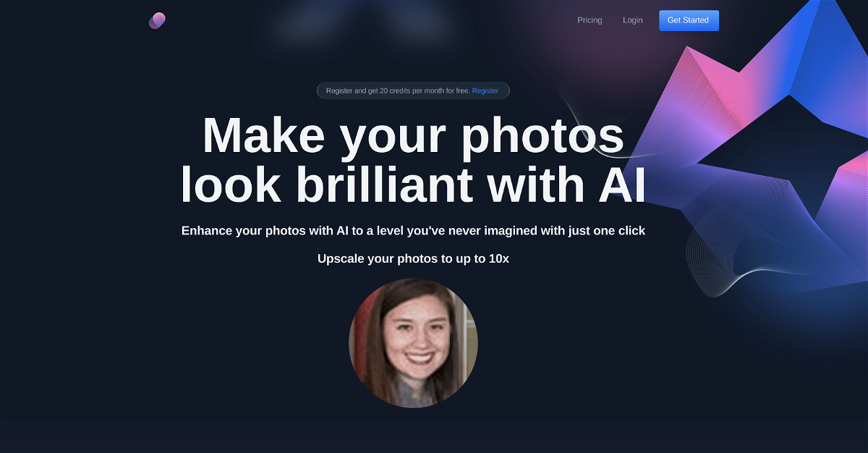Follow the blue Register link
The width and height of the screenshot is (868, 453).
485,90
